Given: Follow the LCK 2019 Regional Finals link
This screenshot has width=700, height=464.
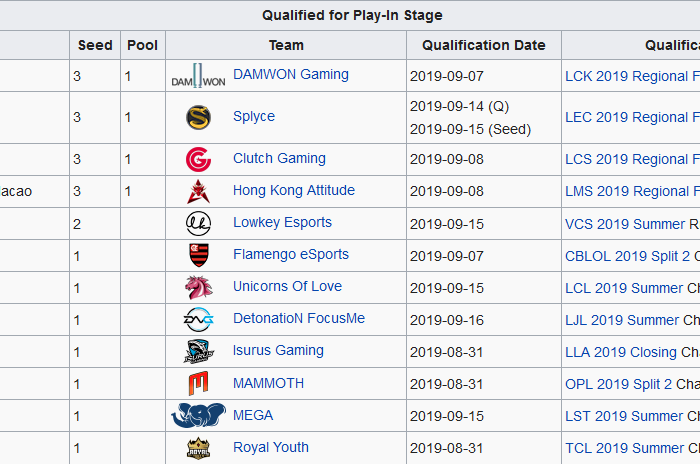Looking at the screenshot, I should pos(630,76).
